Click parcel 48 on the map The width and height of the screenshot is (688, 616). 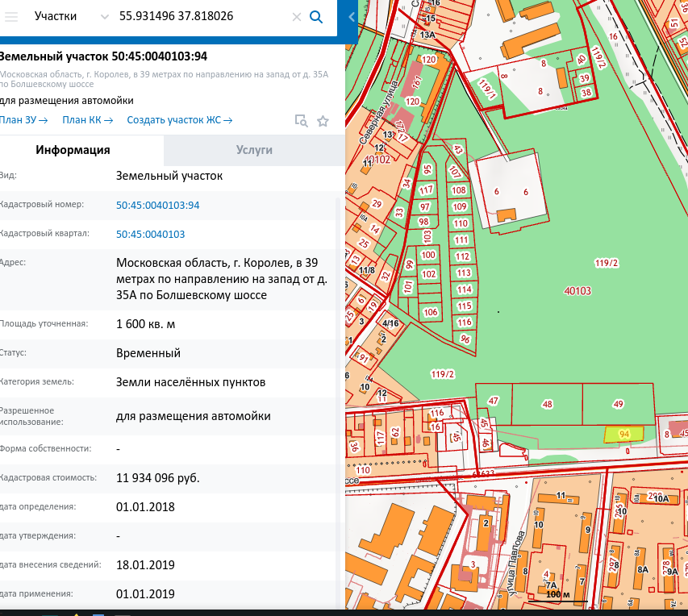click(548, 404)
